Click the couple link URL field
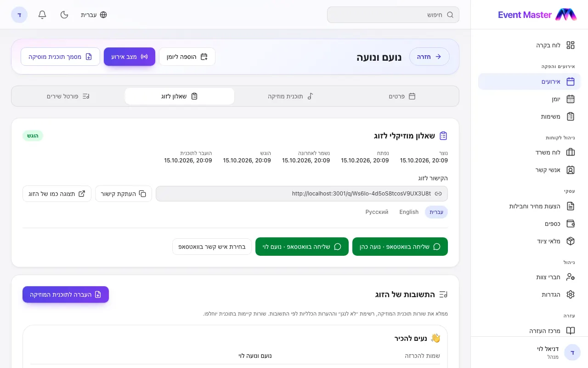 (x=302, y=194)
